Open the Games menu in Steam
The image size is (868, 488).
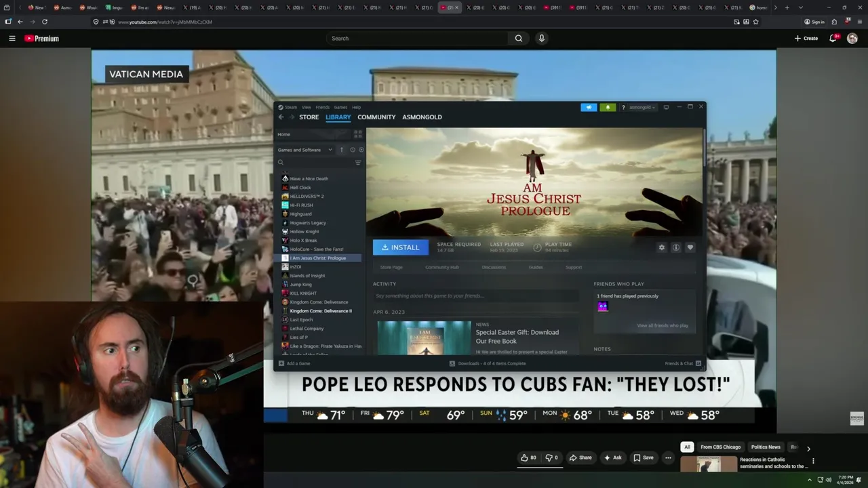(x=340, y=107)
